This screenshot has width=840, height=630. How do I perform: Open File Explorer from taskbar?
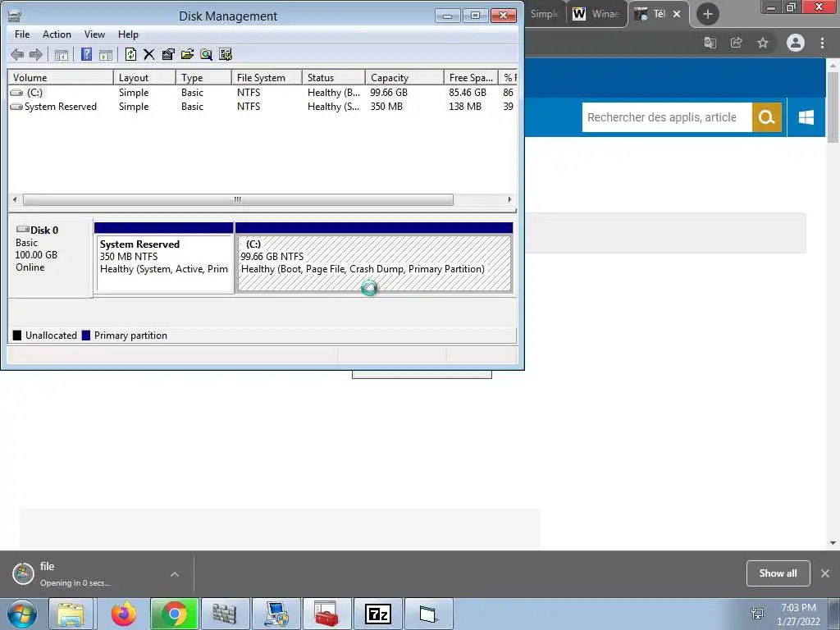pos(71,614)
